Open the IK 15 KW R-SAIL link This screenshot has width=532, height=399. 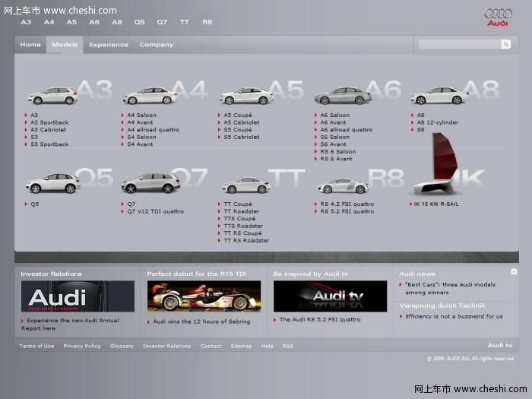point(436,204)
